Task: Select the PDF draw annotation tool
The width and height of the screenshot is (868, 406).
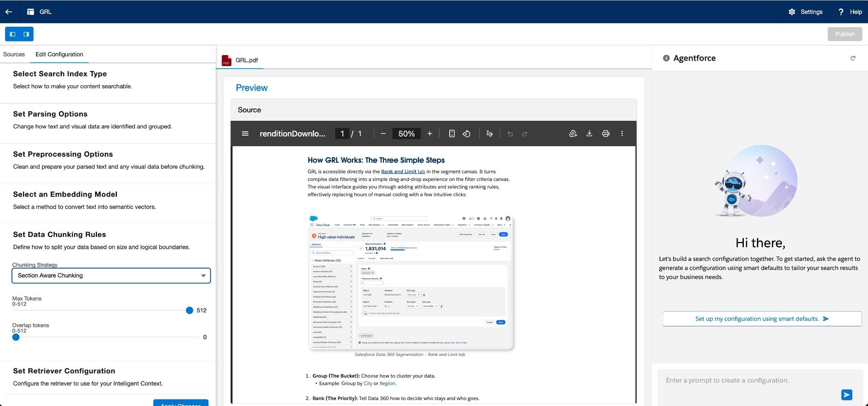Action: (x=490, y=133)
